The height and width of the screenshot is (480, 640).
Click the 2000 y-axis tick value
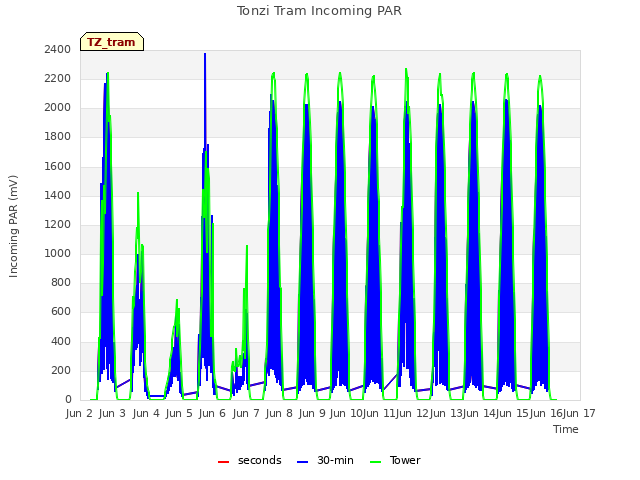click(58, 108)
